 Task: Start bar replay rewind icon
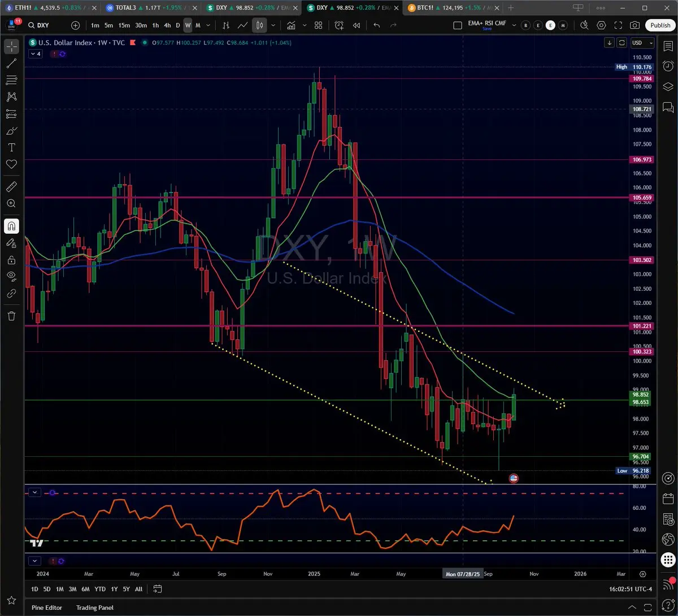pos(357,25)
